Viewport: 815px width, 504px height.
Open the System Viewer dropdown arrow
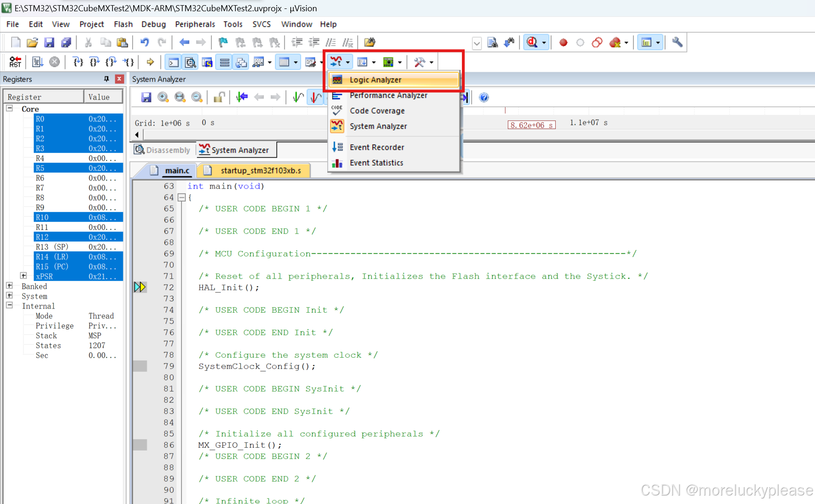(x=400, y=62)
